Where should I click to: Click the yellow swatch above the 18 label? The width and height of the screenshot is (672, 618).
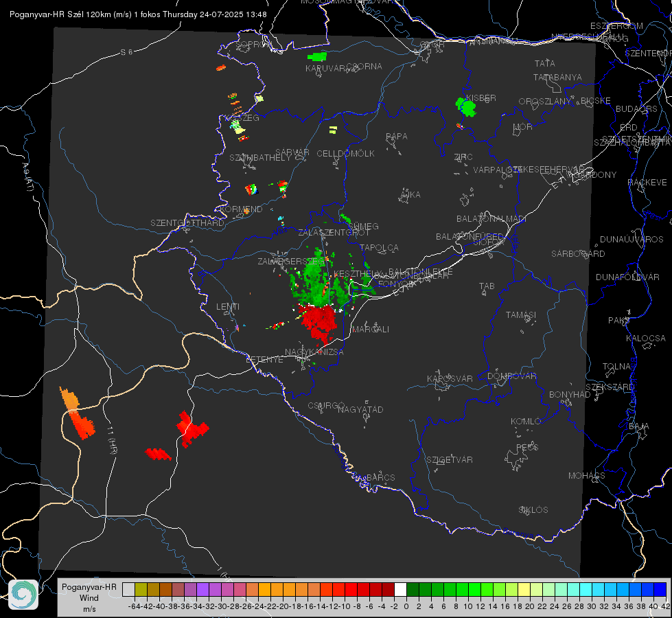(x=524, y=590)
